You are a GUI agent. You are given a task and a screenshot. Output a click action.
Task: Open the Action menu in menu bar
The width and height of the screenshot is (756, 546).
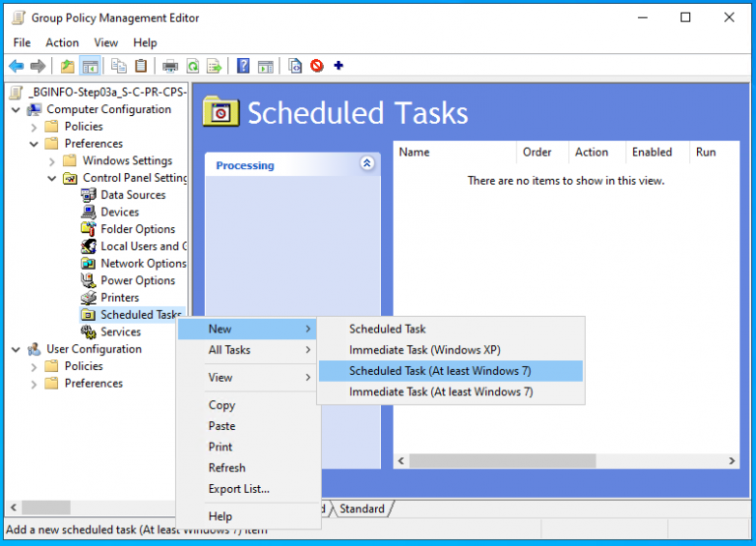(62, 42)
